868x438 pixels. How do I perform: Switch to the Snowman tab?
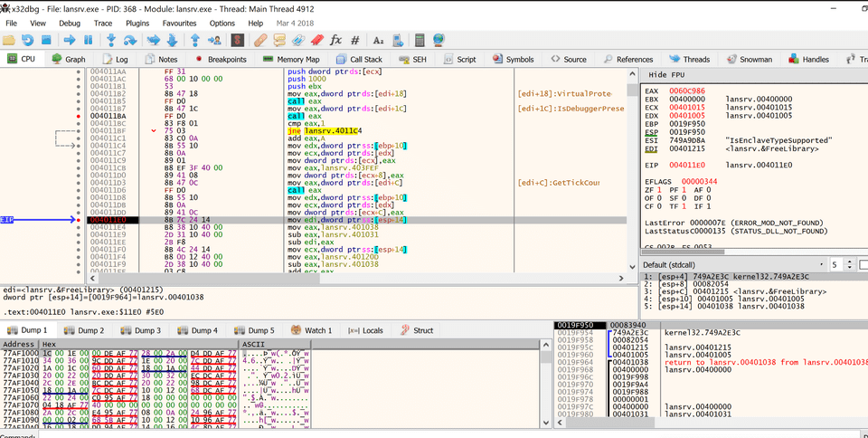pos(750,59)
